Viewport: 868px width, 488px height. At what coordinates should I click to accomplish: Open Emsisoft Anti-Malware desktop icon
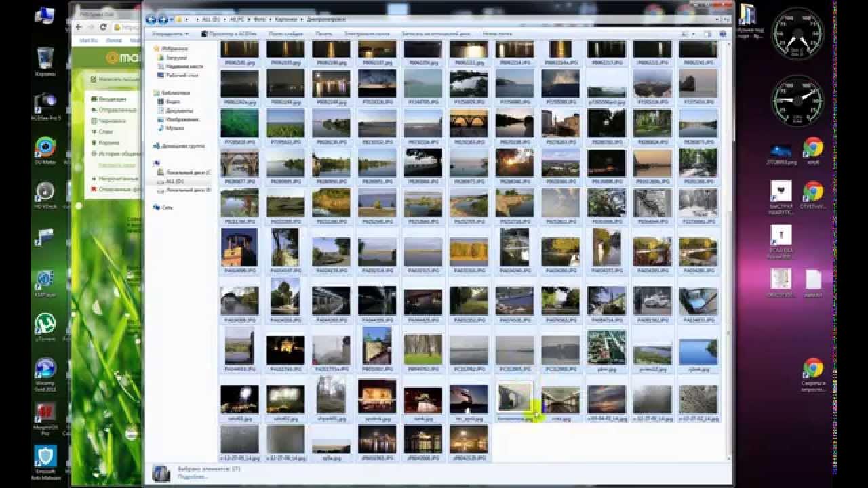[x=45, y=461]
